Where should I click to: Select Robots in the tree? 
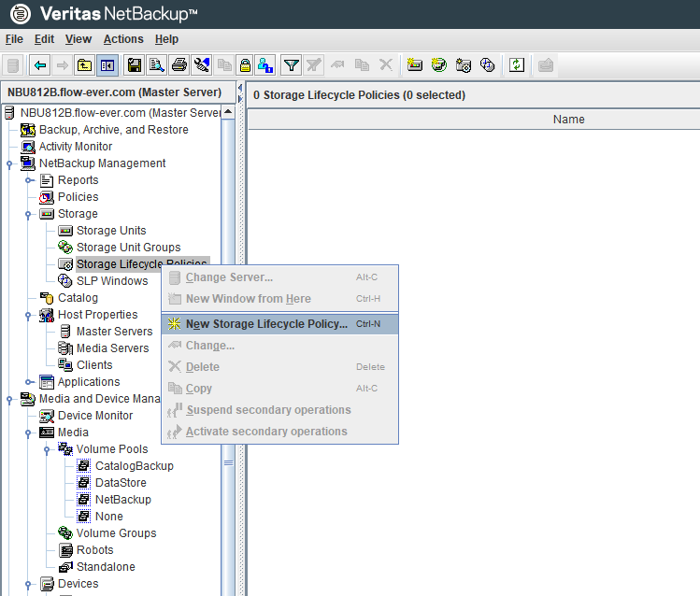[x=94, y=550]
